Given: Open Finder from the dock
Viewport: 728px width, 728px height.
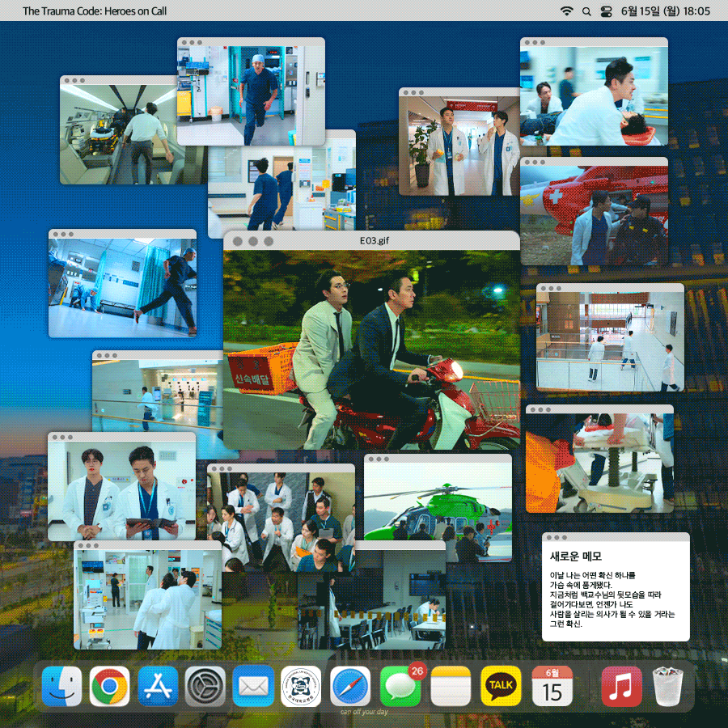Looking at the screenshot, I should (61, 687).
